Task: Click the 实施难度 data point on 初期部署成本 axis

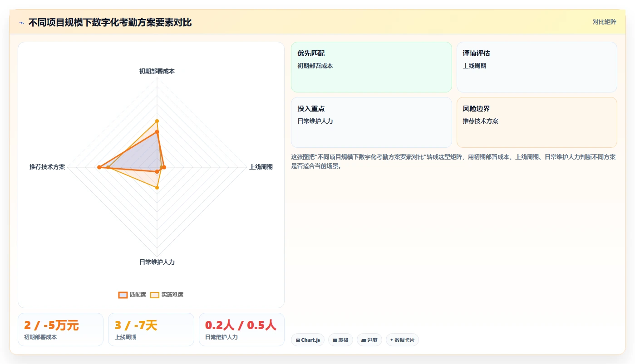Action: click(157, 121)
